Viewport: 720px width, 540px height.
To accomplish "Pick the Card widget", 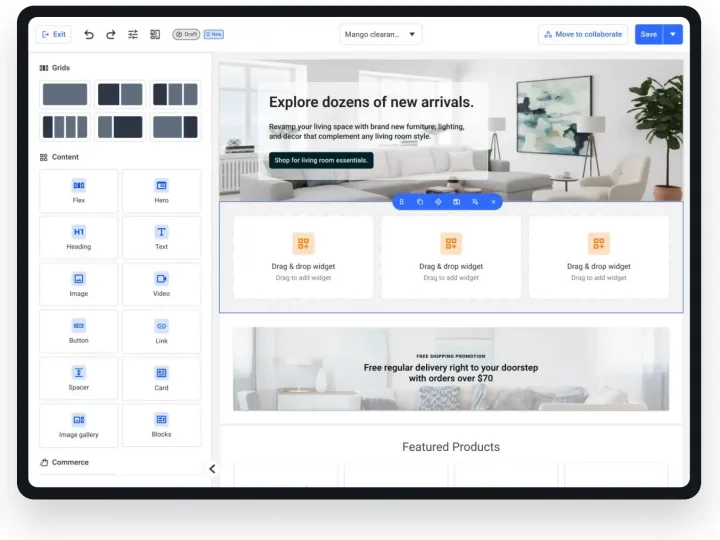I will coord(161,378).
